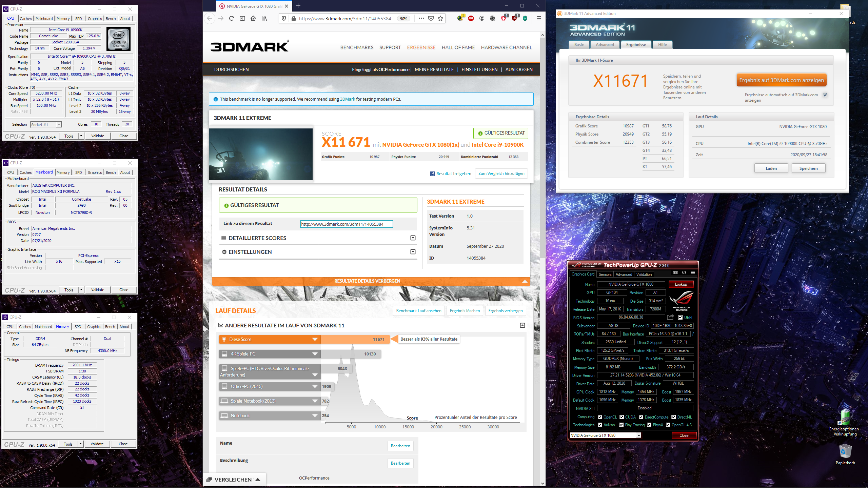Click Speichern button in 3DMark 11
The height and width of the screenshot is (488, 868).
pyautogui.click(x=808, y=168)
